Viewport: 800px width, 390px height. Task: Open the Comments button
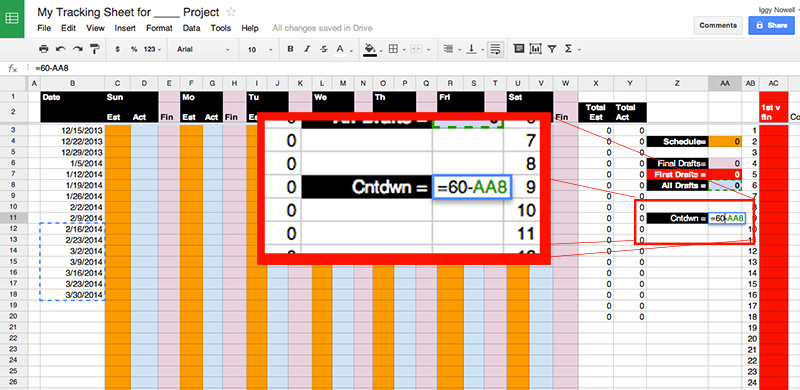(x=718, y=25)
